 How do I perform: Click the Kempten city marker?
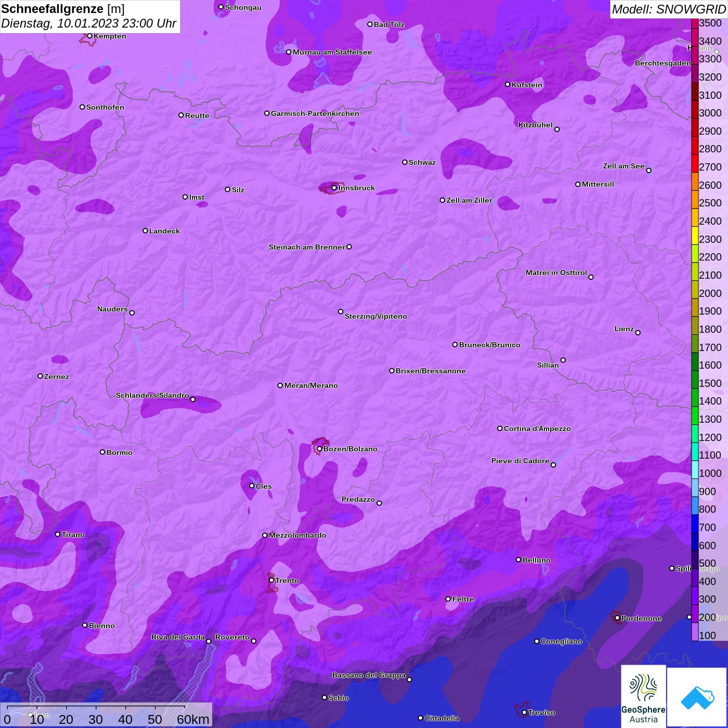coord(89,36)
